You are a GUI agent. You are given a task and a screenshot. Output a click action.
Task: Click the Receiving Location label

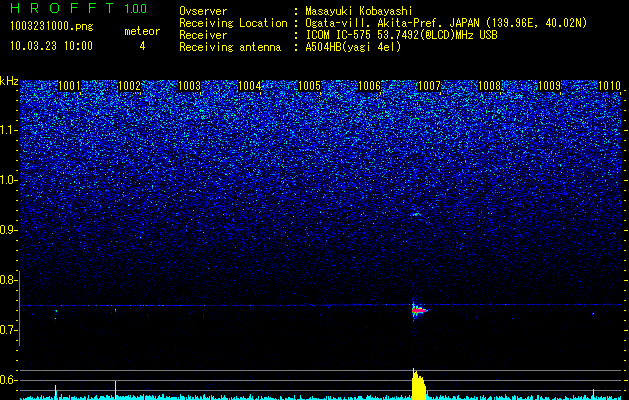(233, 23)
